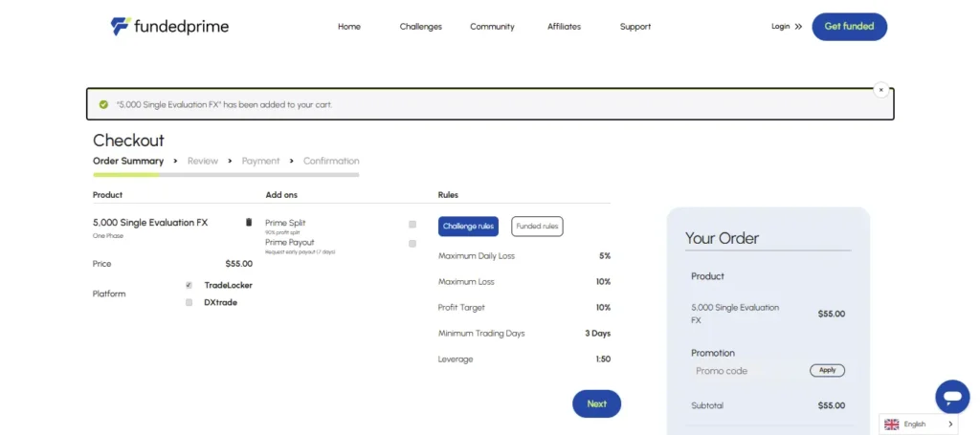Enable the Prime Payout add-on checkbox

[x=412, y=244]
